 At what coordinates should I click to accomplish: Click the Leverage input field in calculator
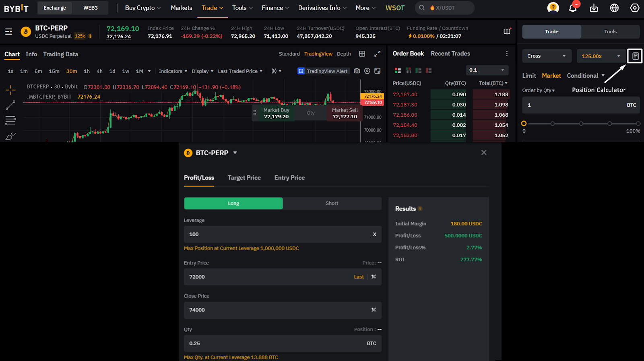(283, 234)
